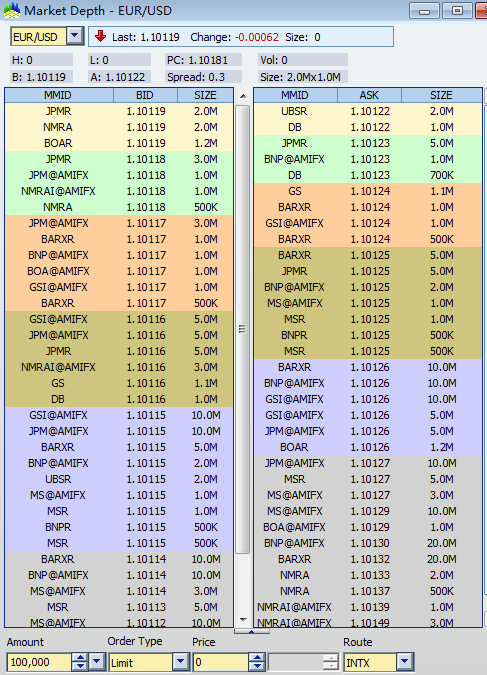Select the BNPR bid row at 1.10115
Image resolution: width=487 pixels, height=675 pixels.
click(119, 527)
